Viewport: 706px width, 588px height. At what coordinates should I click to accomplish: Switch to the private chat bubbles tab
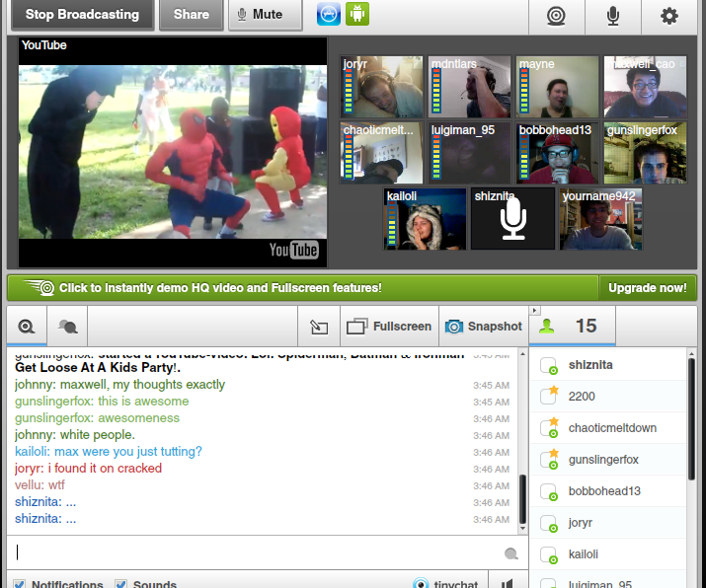coord(67,327)
